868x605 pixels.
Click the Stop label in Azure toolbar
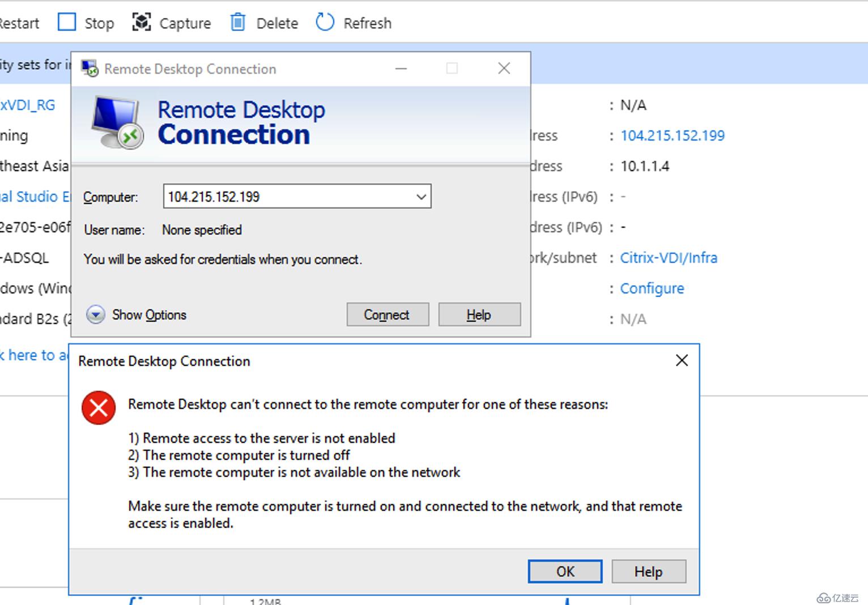point(99,23)
